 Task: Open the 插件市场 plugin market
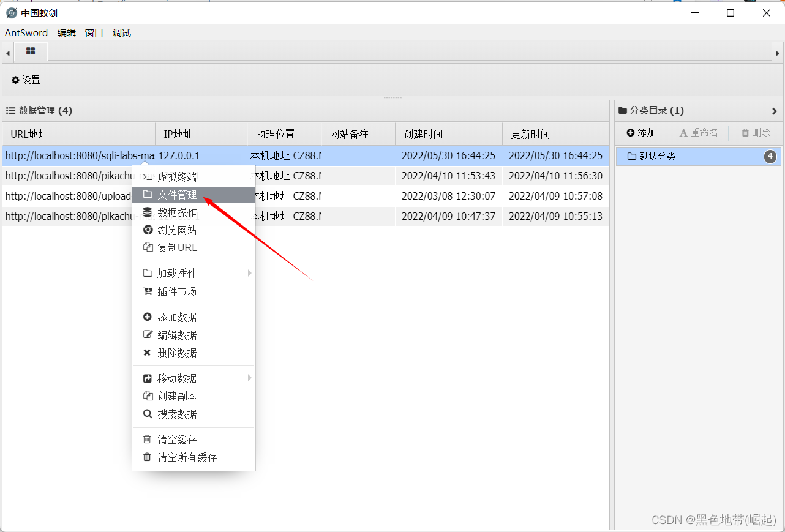point(178,291)
